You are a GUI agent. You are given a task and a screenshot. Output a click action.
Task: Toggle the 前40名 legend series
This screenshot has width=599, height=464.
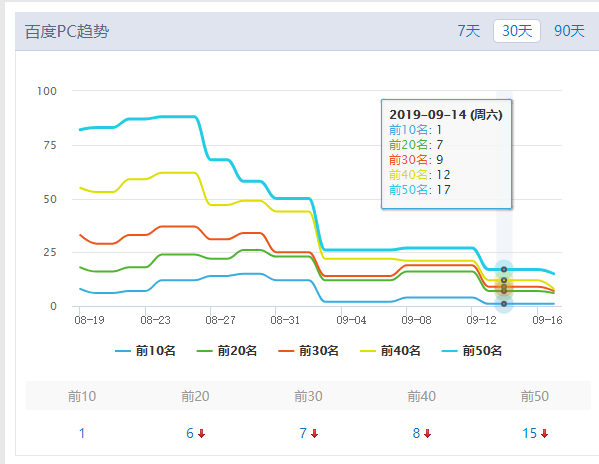point(390,351)
